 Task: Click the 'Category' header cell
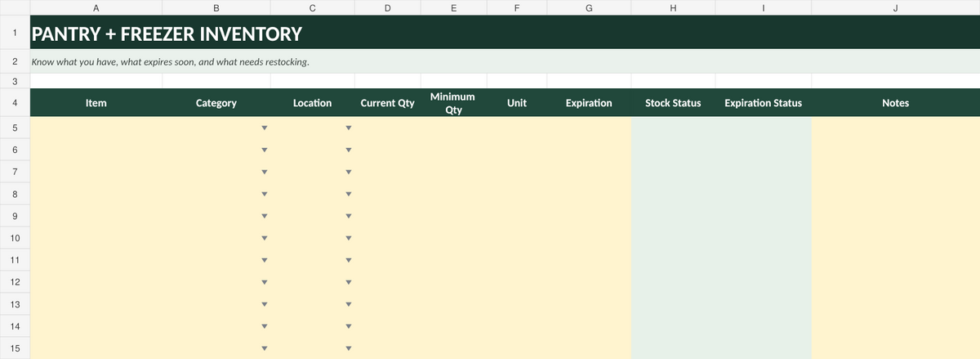[x=216, y=103]
